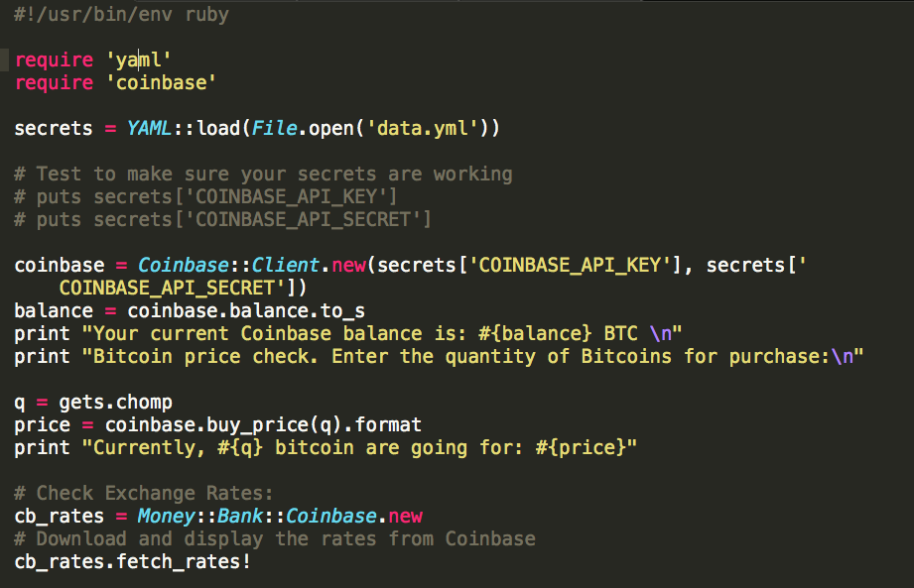Click the Bank module in Money::Bank::Coinbase
914x588 pixels.
pos(240,516)
